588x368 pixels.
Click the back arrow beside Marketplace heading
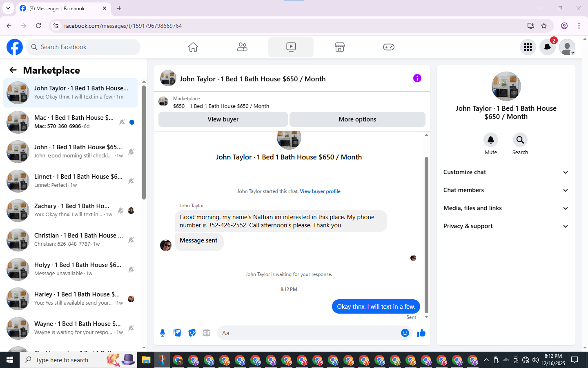click(13, 70)
